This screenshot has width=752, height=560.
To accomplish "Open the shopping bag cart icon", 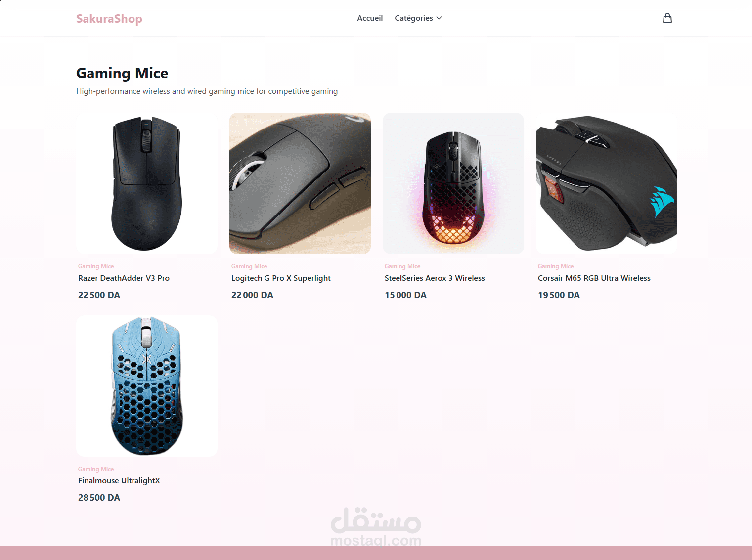I will point(667,18).
